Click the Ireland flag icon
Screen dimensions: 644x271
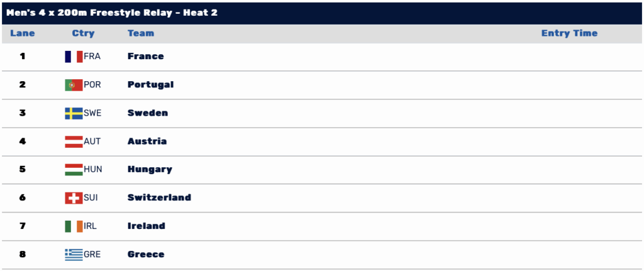[x=74, y=226]
